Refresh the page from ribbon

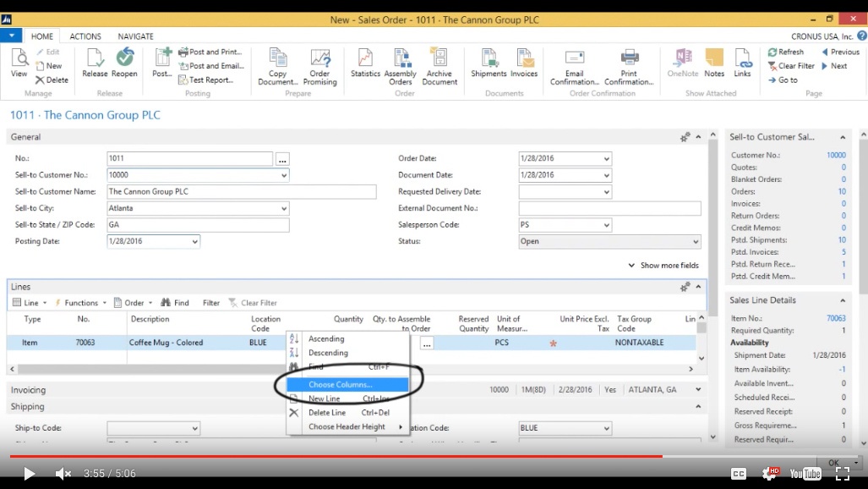[x=785, y=52]
